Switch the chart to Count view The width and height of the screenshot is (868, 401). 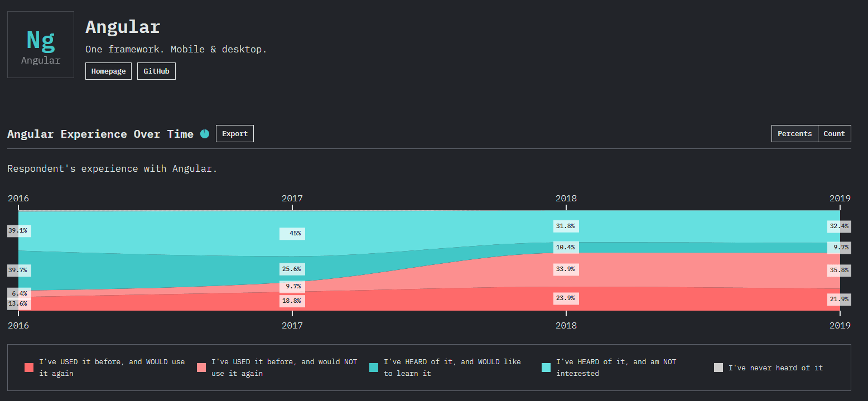coord(834,133)
